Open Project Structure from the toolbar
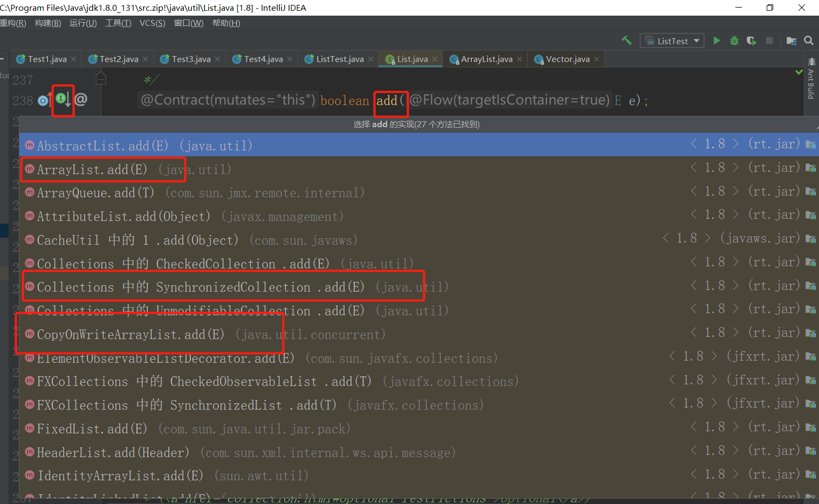 791,40
